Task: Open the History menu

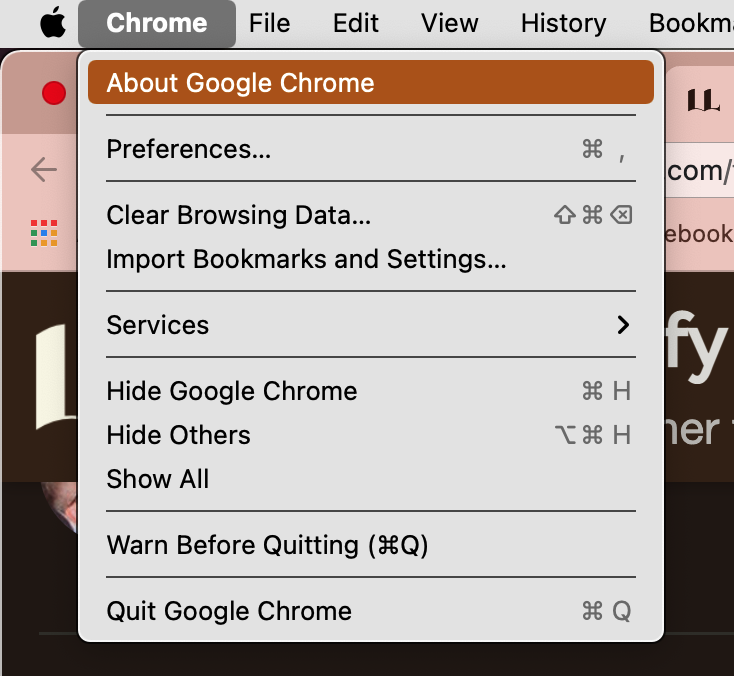Action: [x=564, y=23]
